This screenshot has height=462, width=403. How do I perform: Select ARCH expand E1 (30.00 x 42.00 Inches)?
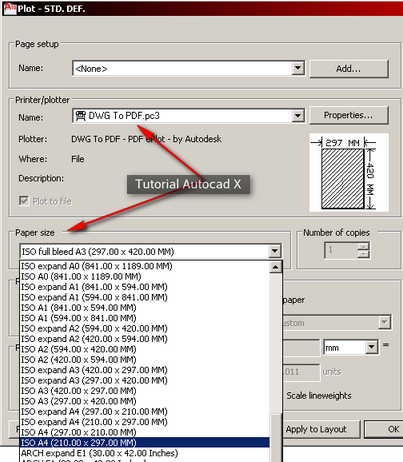pos(145,453)
